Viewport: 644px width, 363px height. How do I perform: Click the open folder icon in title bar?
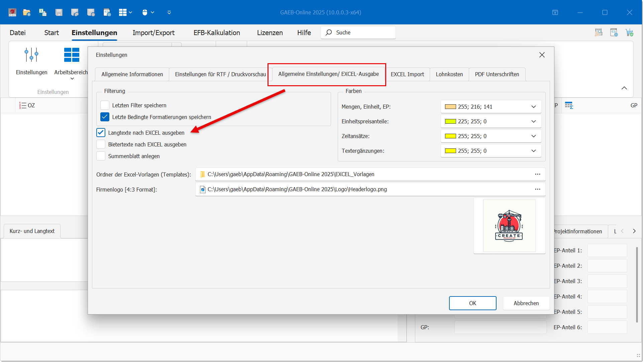pos(27,12)
